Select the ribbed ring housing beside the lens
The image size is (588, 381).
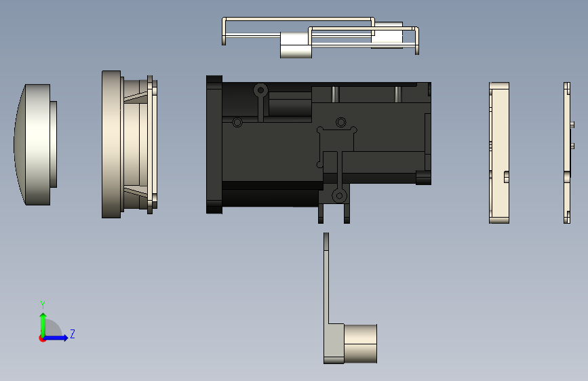coord(130,144)
